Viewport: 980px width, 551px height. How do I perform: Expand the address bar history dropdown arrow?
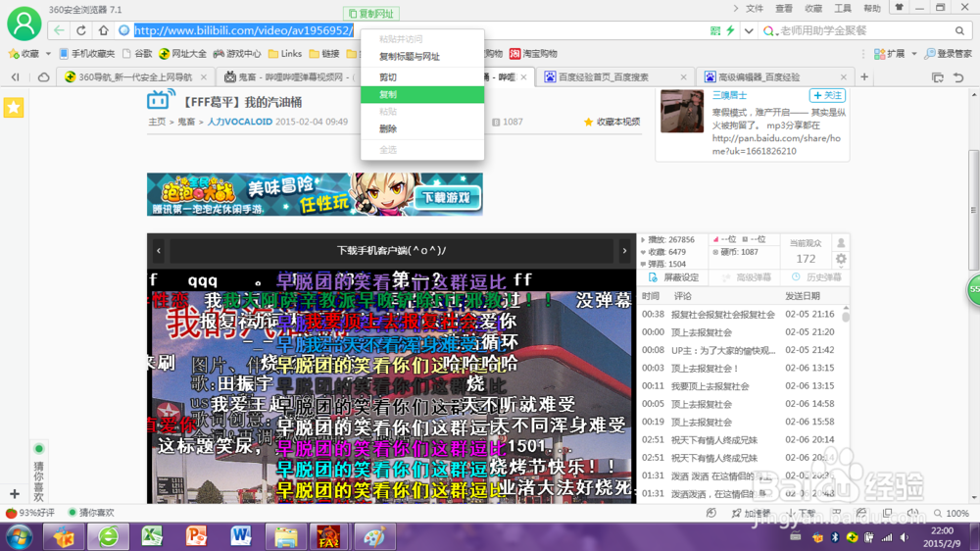click(748, 30)
